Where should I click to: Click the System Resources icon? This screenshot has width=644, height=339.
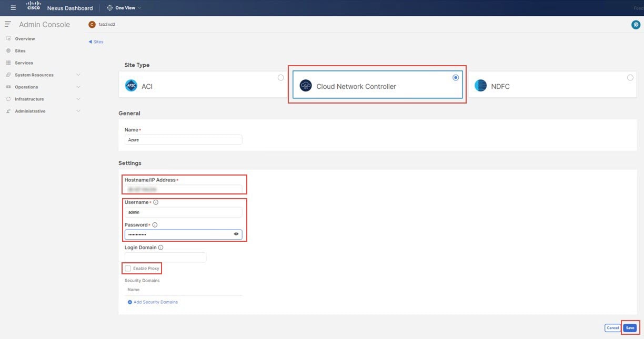[8, 75]
